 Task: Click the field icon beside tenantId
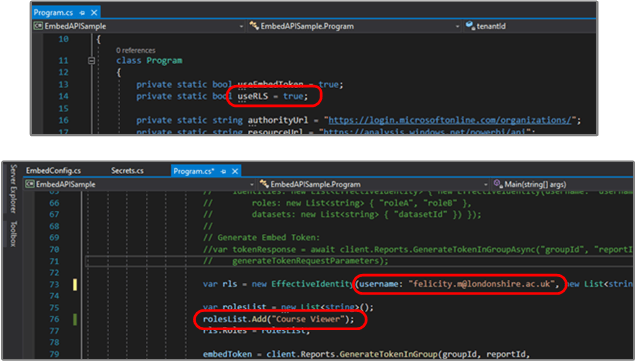pos(470,26)
